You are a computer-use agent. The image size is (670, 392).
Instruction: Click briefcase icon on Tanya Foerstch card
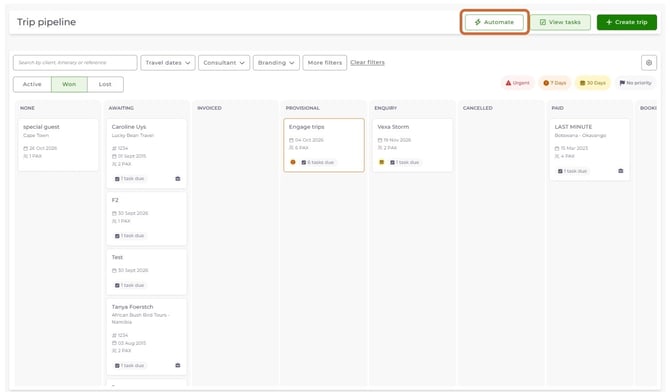pyautogui.click(x=178, y=365)
